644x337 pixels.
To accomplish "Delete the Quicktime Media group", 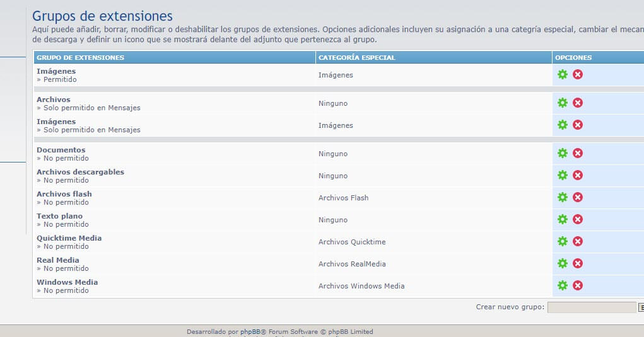I will (x=578, y=241).
